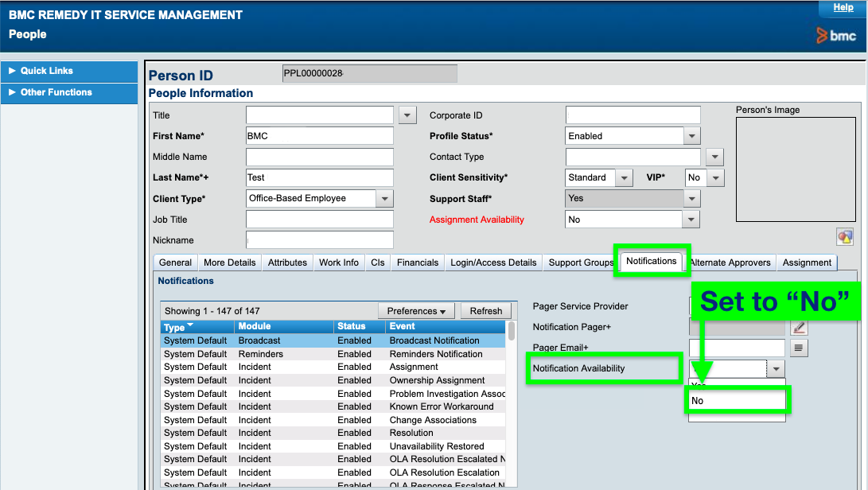The image size is (868, 490).
Task: Expand the Other Functions section
Action: point(69,92)
